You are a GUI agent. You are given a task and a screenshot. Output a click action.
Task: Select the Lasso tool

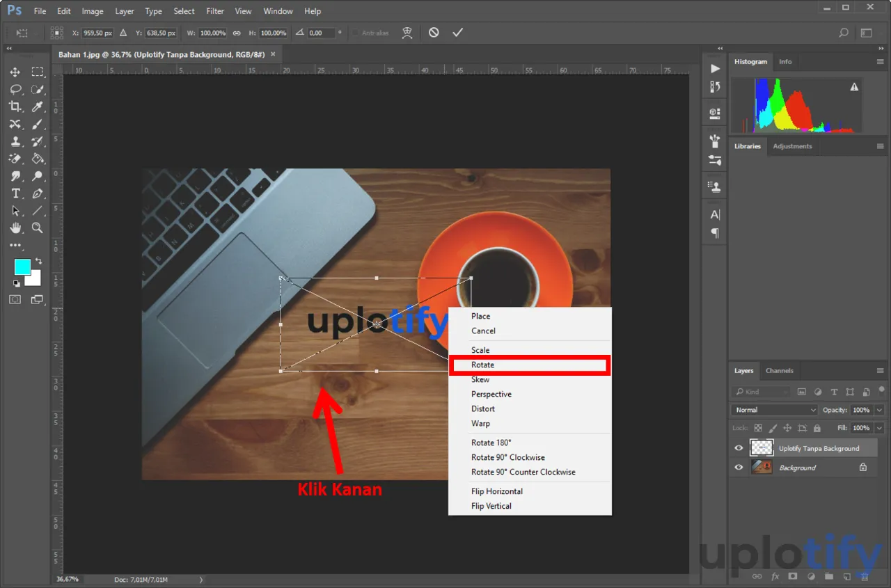tap(15, 90)
